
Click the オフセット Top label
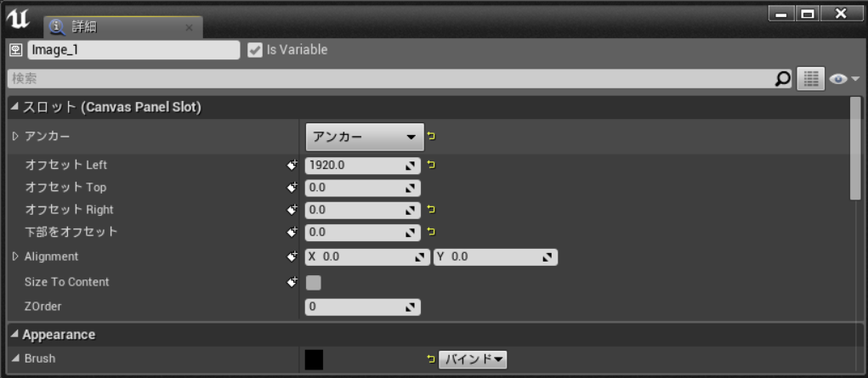[65, 188]
